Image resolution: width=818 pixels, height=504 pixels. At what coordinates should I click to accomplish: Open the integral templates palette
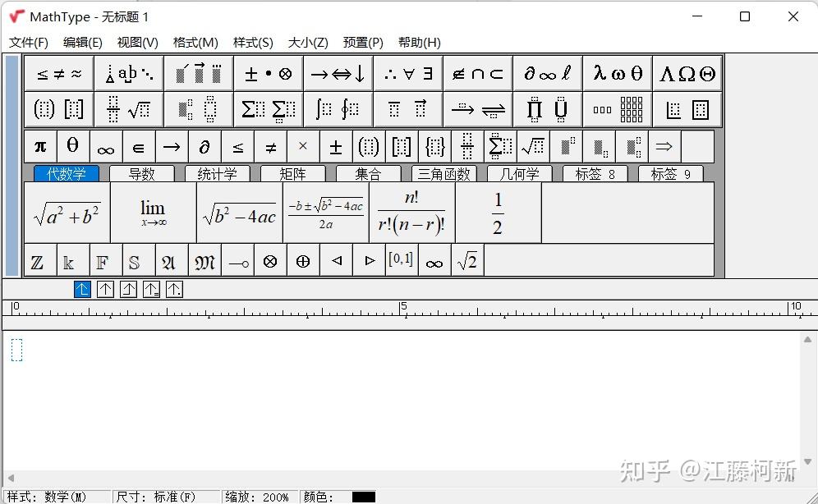click(x=338, y=109)
